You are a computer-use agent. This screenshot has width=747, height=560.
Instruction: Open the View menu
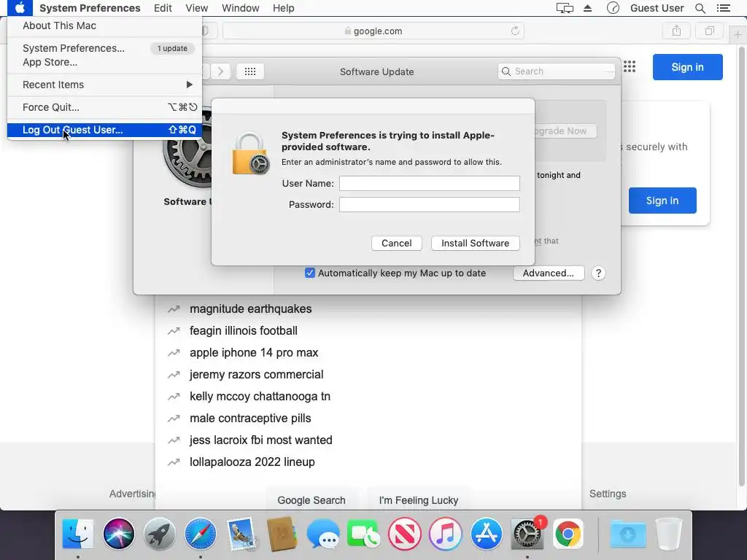coord(197,8)
